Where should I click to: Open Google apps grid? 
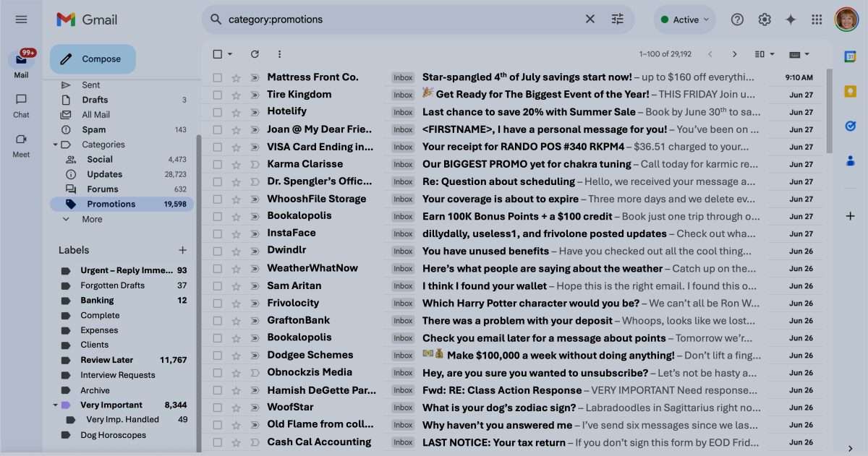pyautogui.click(x=817, y=20)
